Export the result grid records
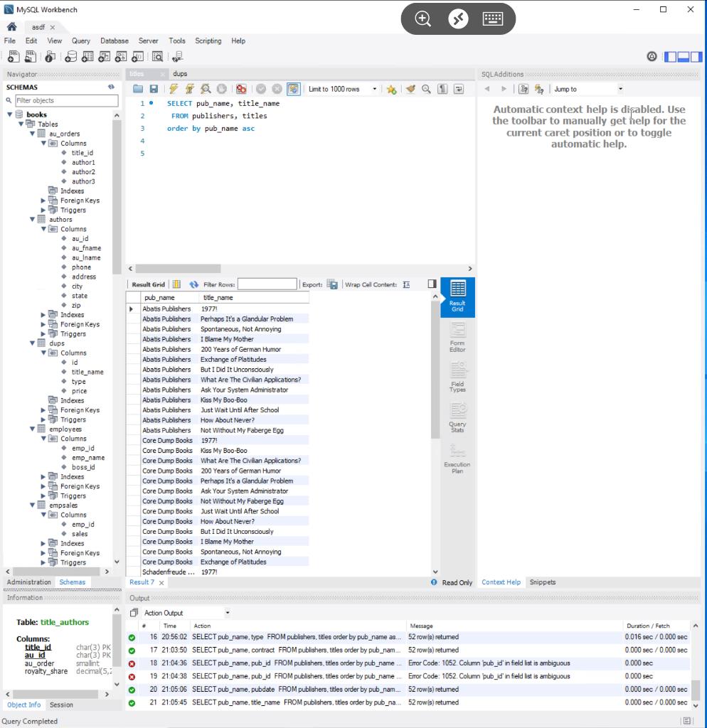Viewport: 707px width, 728px height. pos(331,284)
